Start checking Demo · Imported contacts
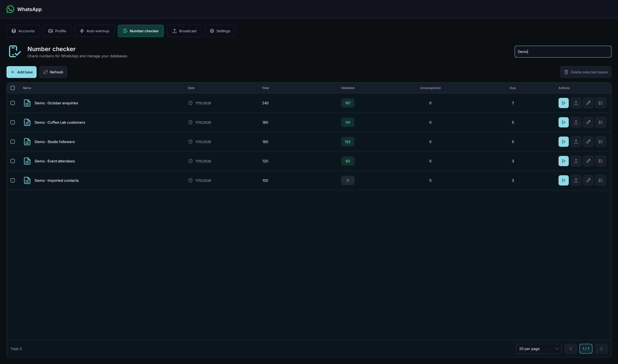The height and width of the screenshot is (364, 618). [x=563, y=180]
